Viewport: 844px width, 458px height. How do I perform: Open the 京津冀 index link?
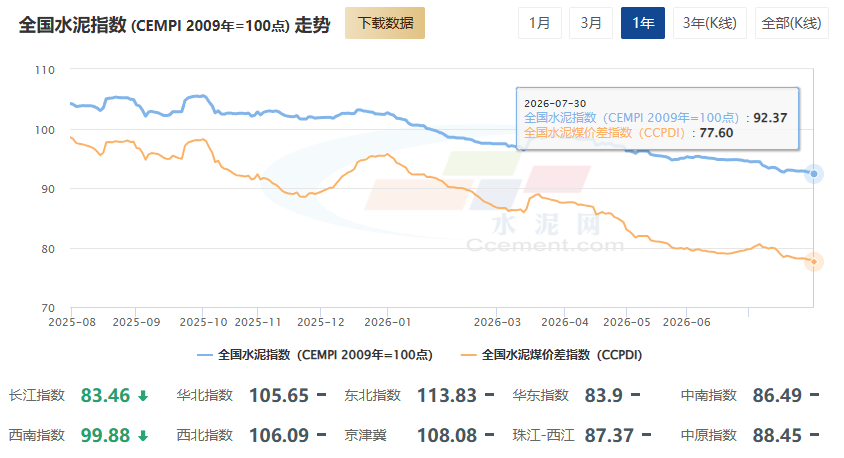pos(365,435)
